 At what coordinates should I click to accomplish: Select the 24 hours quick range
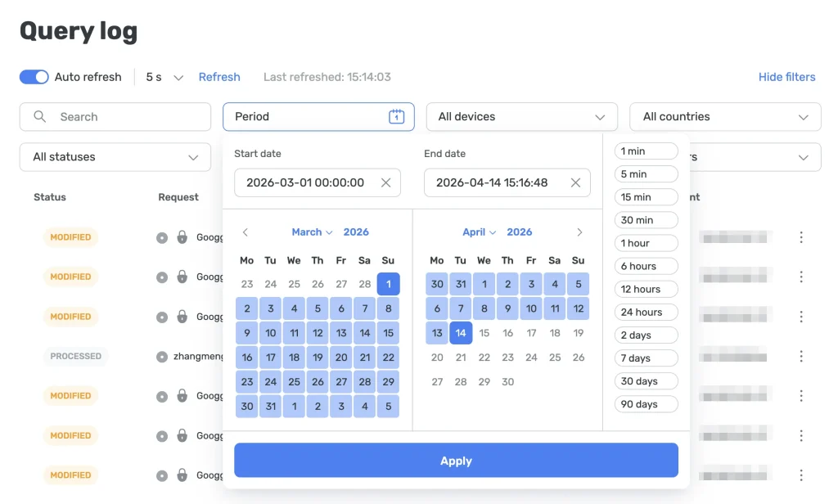click(646, 312)
